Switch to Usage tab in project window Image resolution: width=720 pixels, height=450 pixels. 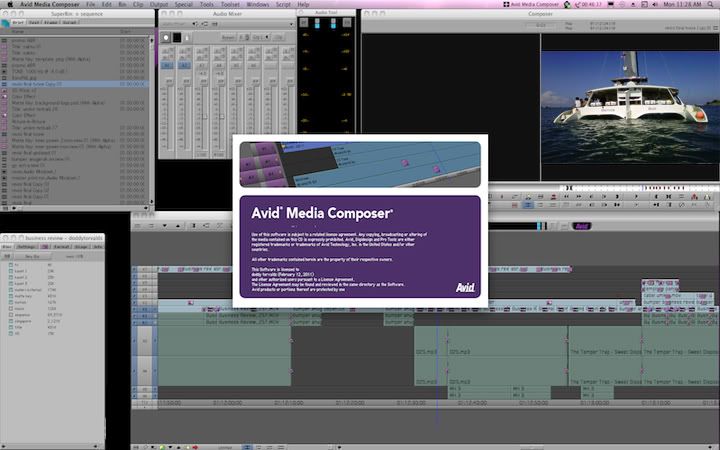point(81,247)
